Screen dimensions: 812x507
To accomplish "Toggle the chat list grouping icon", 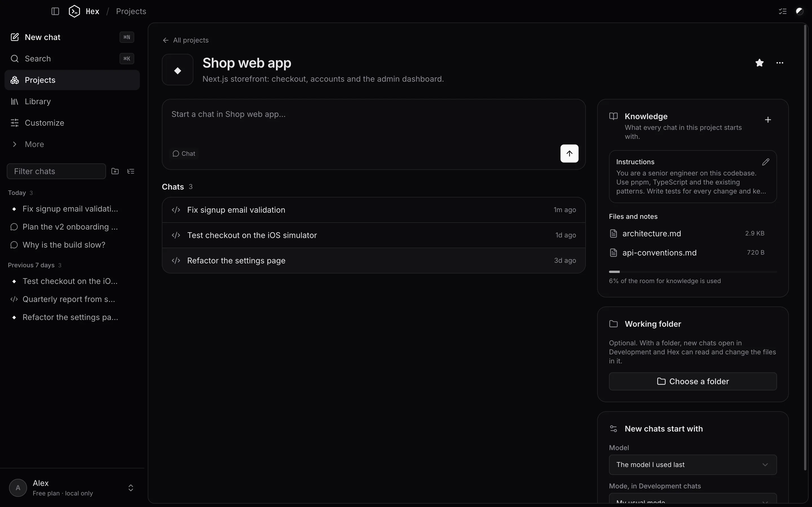I will pos(131,171).
